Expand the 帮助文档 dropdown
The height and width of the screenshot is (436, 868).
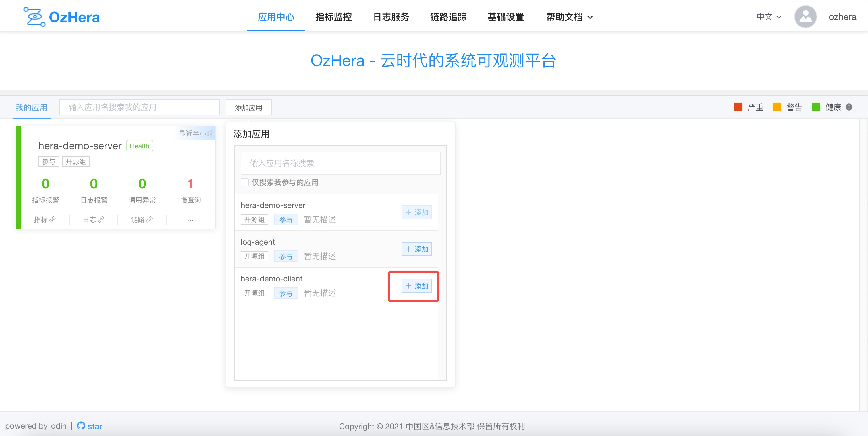tap(569, 17)
